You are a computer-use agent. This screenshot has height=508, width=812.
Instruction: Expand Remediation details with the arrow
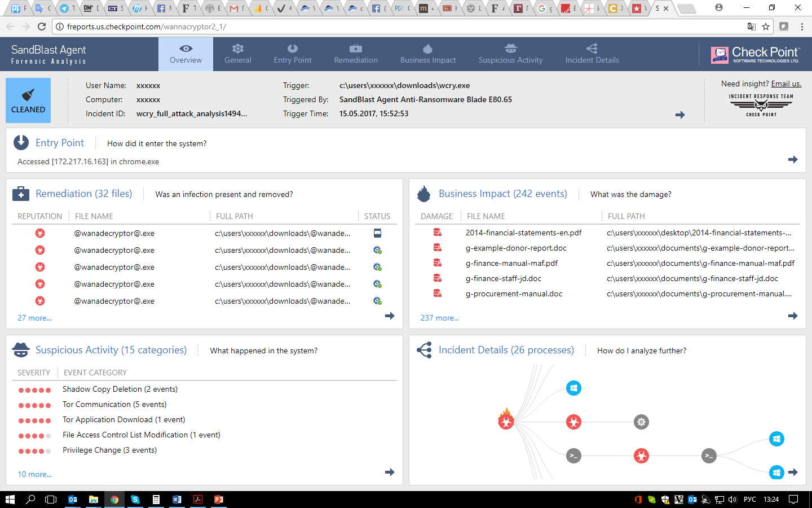pos(390,316)
